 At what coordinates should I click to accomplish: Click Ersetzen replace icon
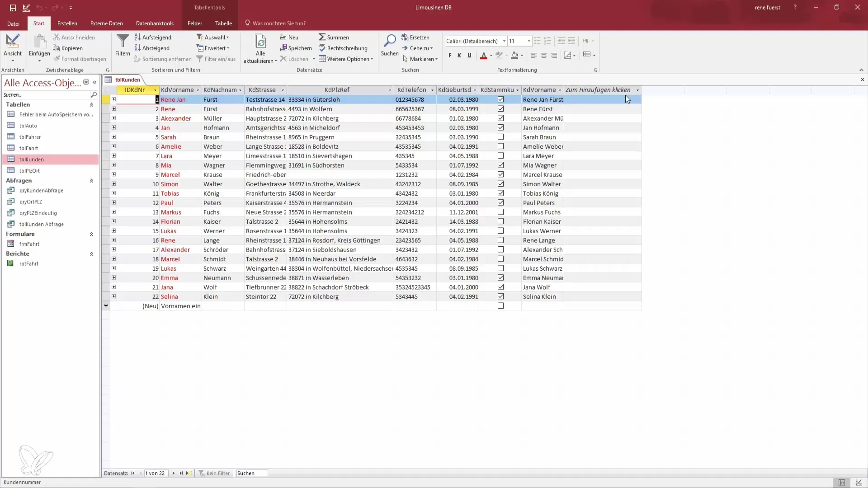[x=405, y=38]
